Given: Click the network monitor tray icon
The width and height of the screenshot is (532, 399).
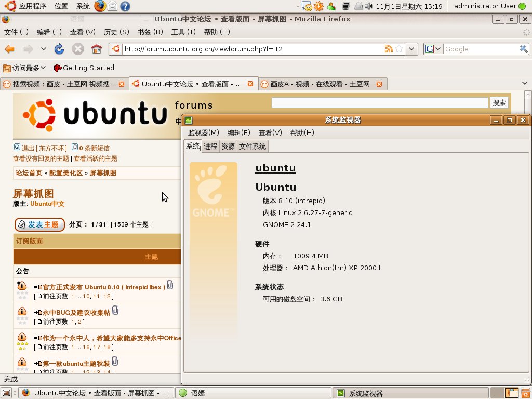Looking at the screenshot, I should click(346, 6).
